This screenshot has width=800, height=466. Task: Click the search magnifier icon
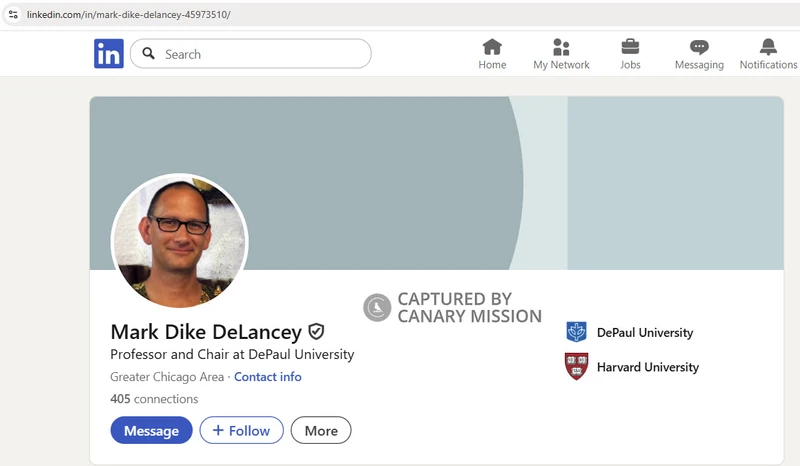point(148,54)
